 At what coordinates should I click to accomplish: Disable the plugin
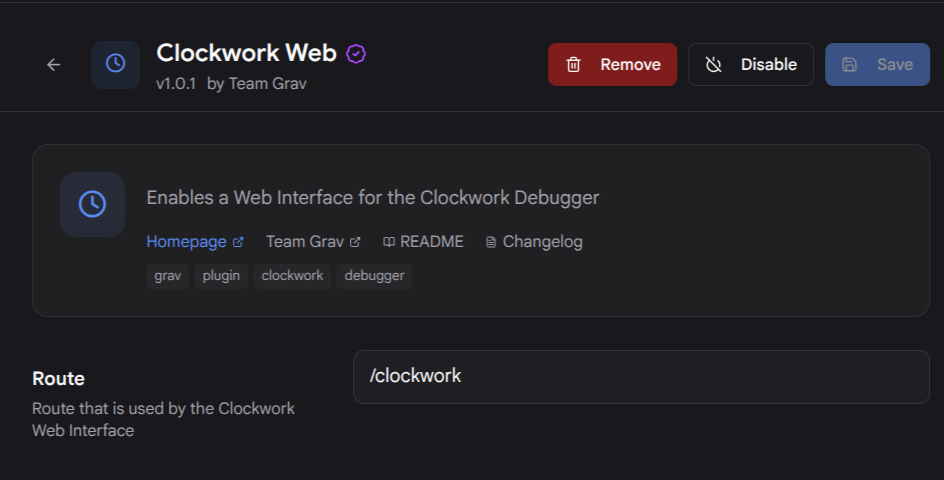(x=751, y=64)
